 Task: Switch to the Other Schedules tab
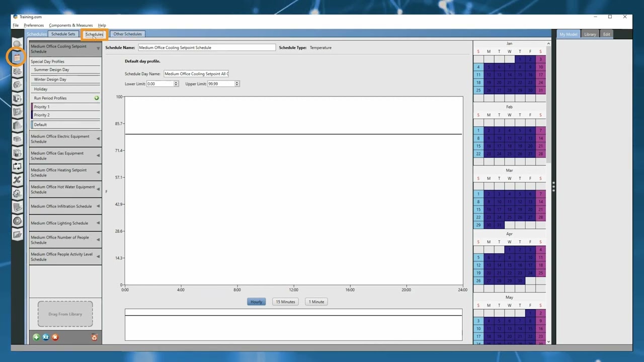coord(127,34)
